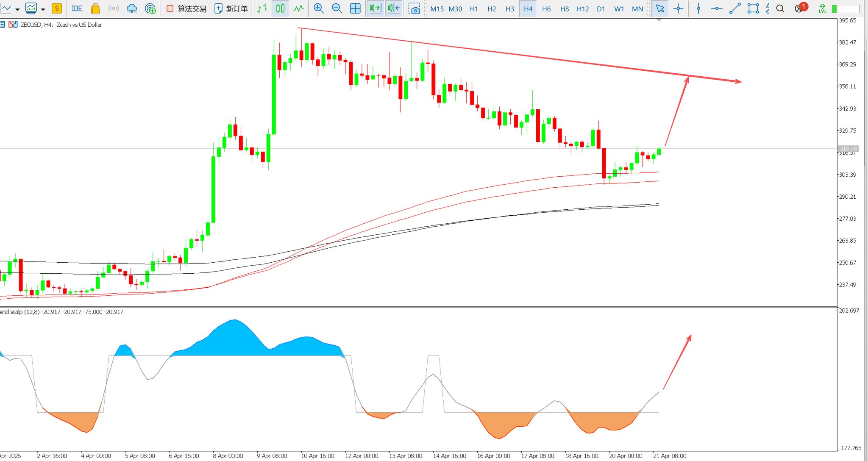
Task: Take a chart screenshot with camera icon
Action: coord(414,8)
